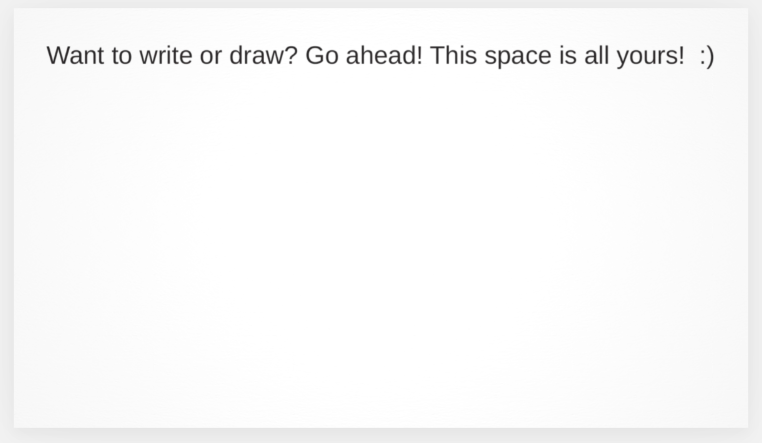
Task: Click the word "to" after "Want"
Action: click(x=121, y=56)
